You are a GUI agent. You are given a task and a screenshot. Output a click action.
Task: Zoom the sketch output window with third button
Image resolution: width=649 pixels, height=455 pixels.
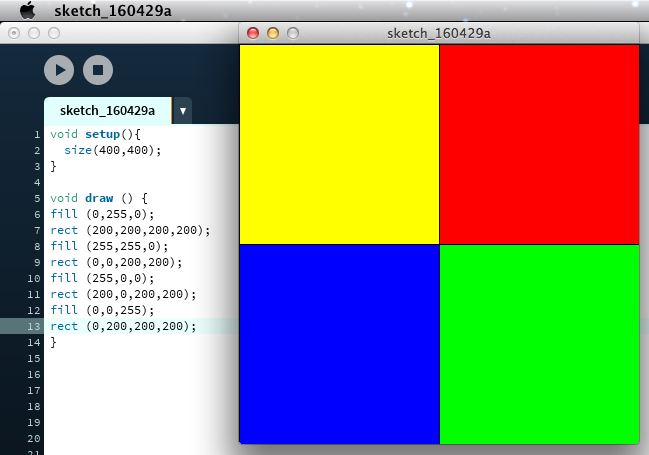click(x=293, y=33)
